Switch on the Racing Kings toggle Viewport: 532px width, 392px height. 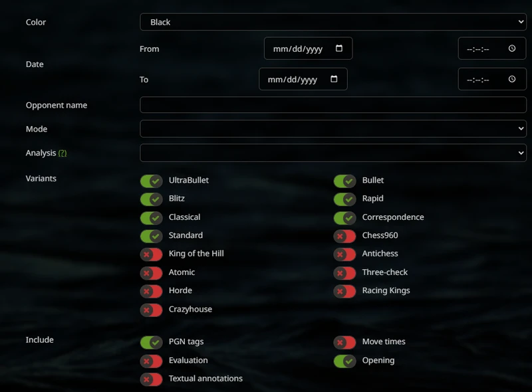pos(344,291)
